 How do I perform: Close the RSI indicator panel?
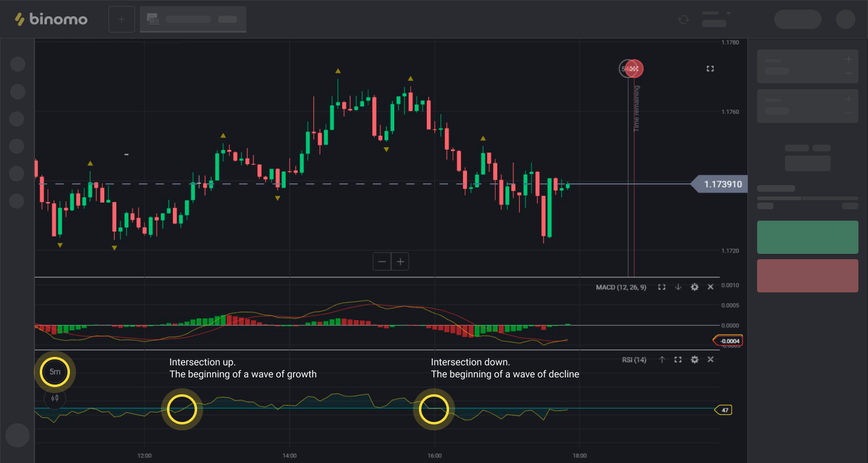tap(711, 359)
